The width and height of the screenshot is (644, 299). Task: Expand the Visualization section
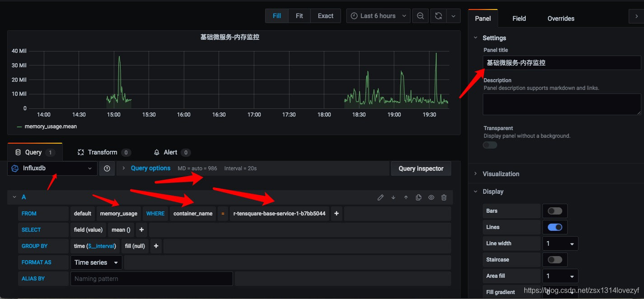click(501, 174)
